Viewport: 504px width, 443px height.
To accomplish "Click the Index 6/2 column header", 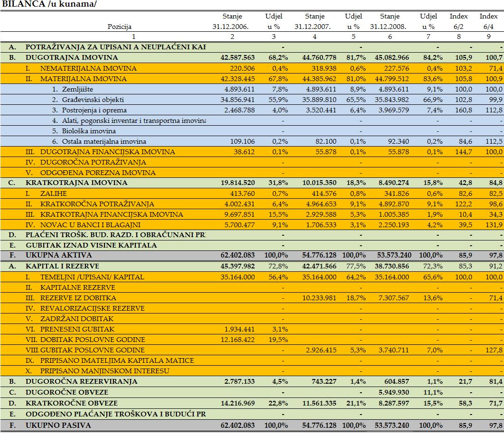I will pyautogui.click(x=458, y=21).
